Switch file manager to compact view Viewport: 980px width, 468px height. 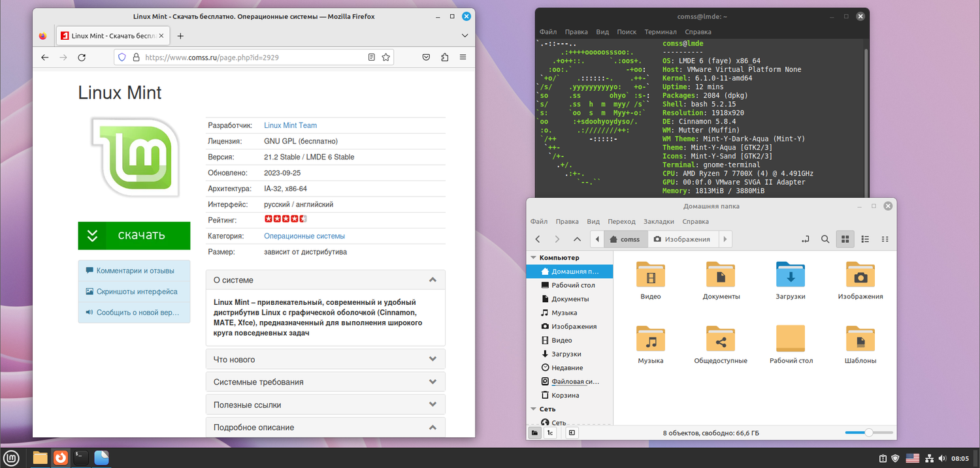click(885, 239)
